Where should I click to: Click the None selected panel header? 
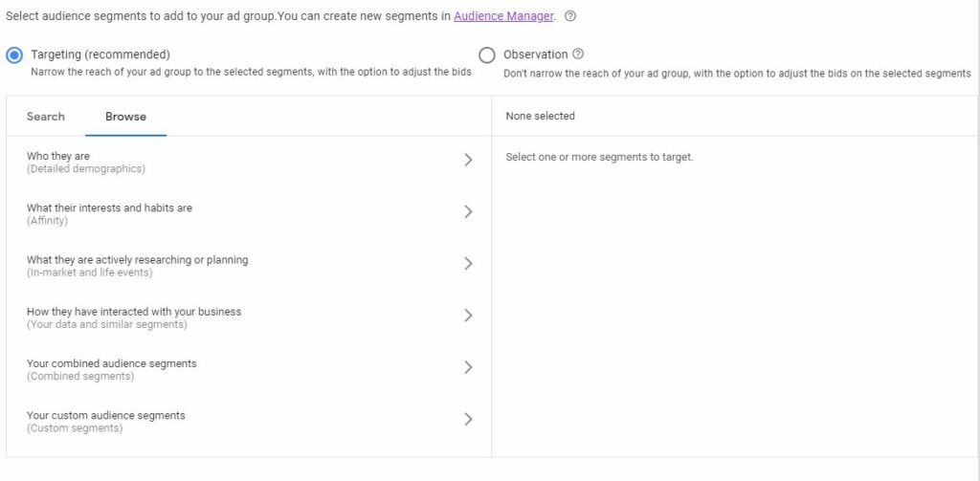(541, 117)
